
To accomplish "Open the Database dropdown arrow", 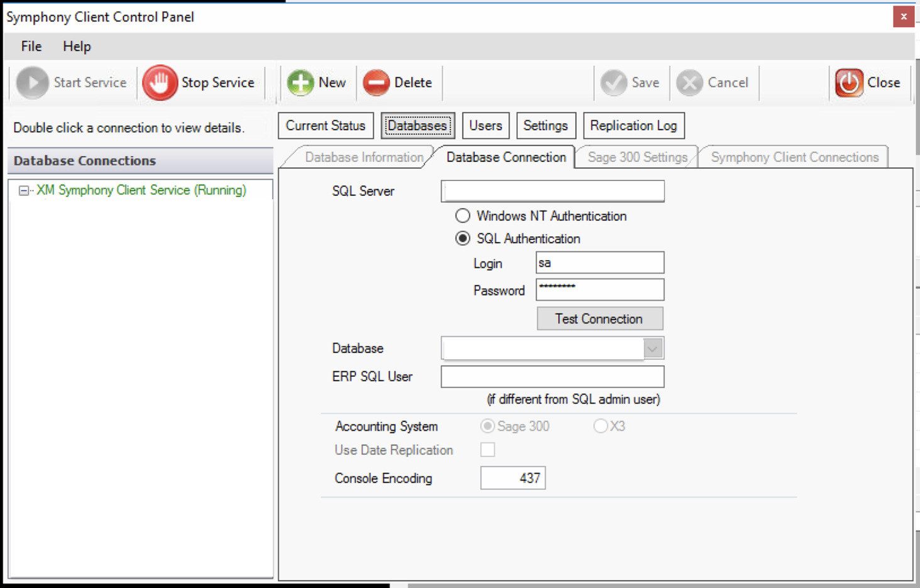I will point(653,348).
